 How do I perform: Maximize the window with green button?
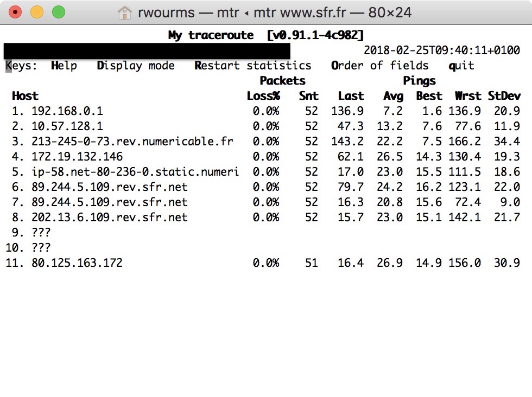pyautogui.click(x=58, y=12)
